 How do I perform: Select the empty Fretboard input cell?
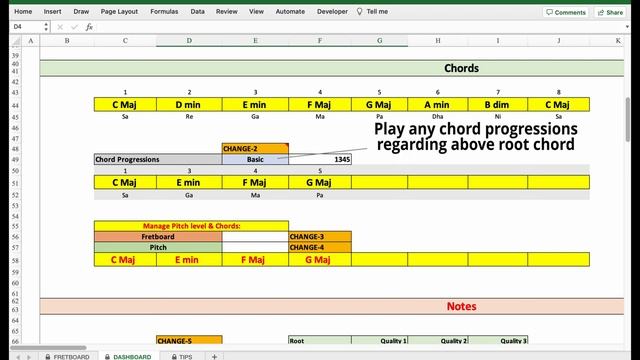pos(255,236)
